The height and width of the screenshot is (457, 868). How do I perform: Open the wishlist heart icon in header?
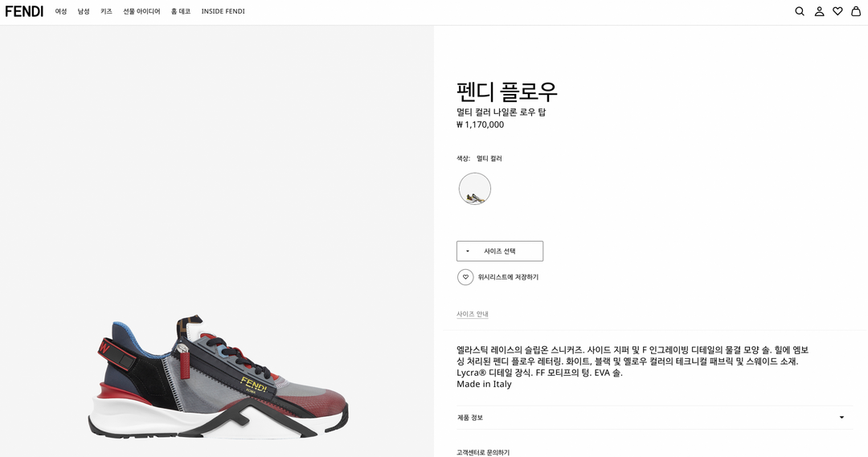[x=837, y=11]
